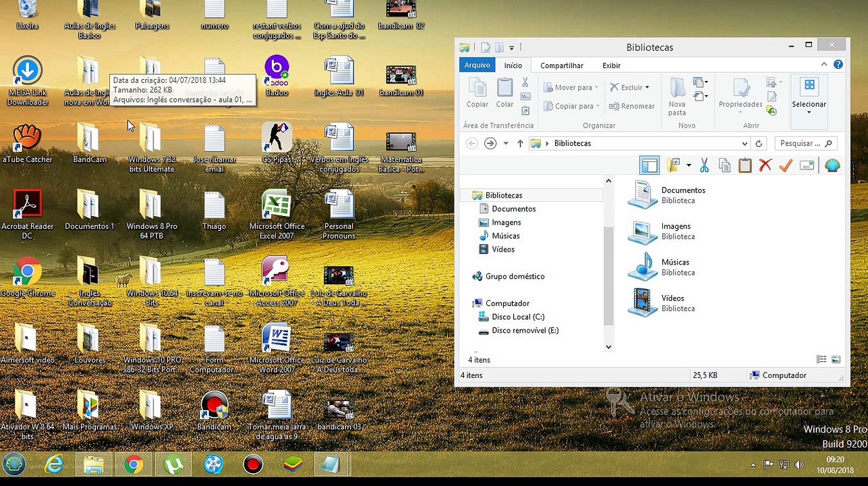868x486 pixels.
Task: Open Internet Explorer from the taskbar
Action: coord(54,464)
